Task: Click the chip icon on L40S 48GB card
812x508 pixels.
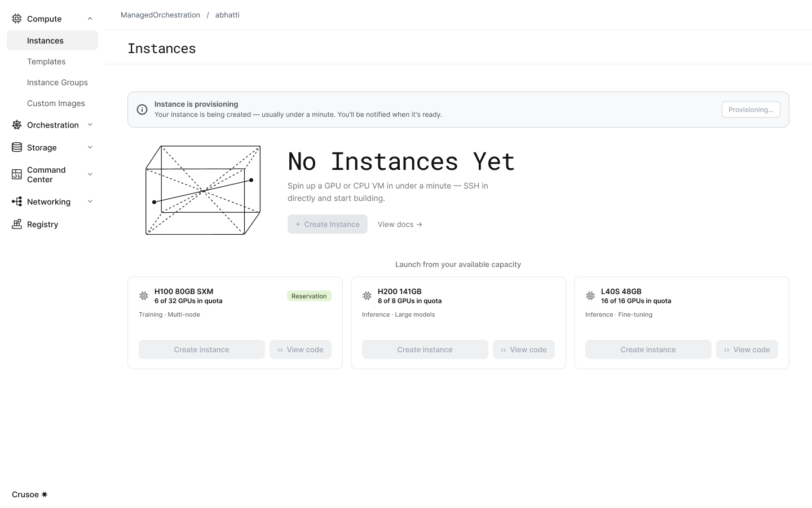Action: point(590,296)
